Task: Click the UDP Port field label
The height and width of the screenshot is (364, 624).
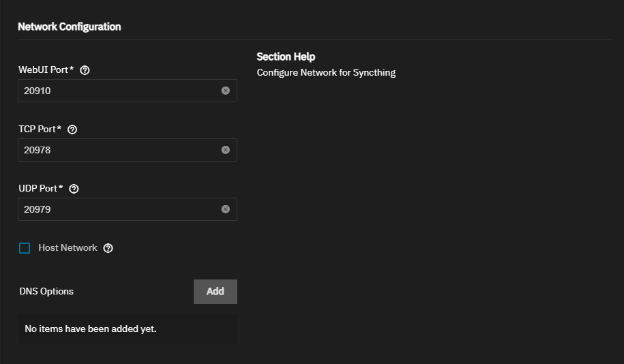Action: click(x=41, y=189)
